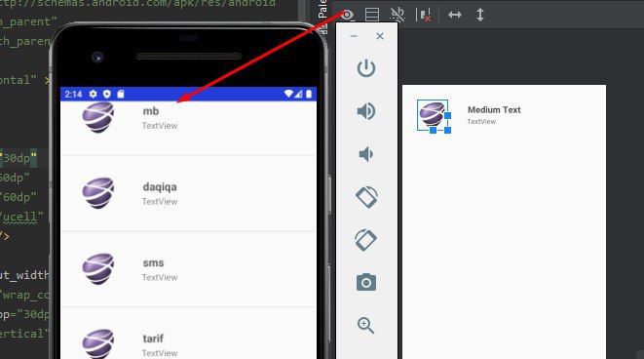Screen dimensions: 644x359
Task: Tap the 'daqiqa' list item on phone
Action: point(188,193)
